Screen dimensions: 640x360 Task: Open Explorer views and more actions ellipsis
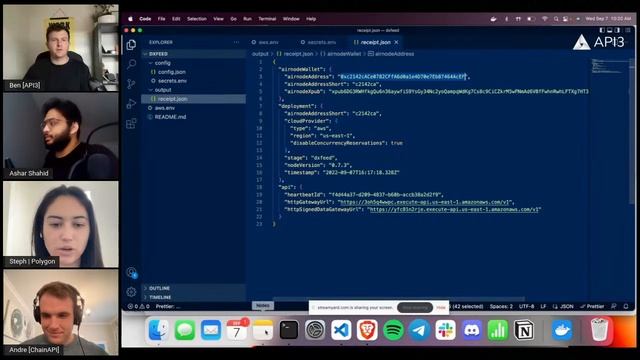point(236,42)
